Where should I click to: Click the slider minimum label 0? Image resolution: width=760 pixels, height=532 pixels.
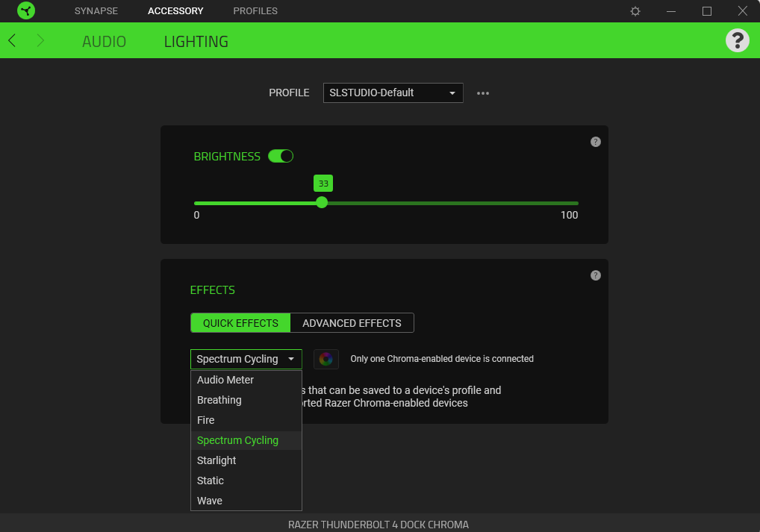coord(196,215)
